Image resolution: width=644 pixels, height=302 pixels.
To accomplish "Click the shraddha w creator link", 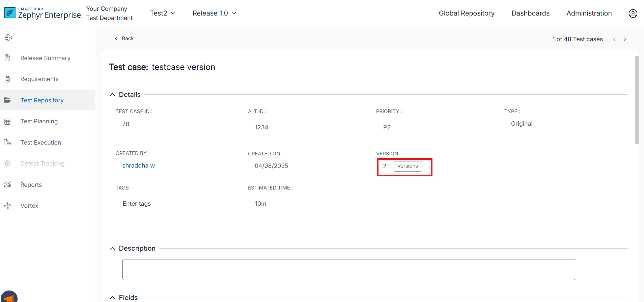I will coord(138,166).
